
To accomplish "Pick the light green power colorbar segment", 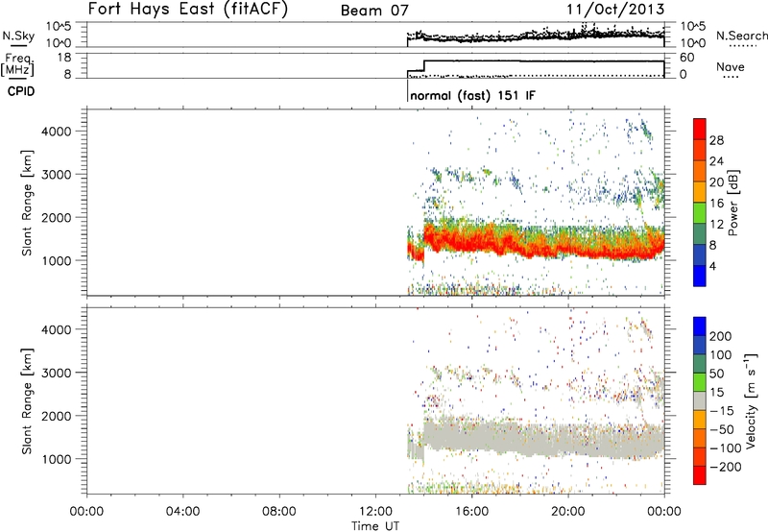I will [x=700, y=213].
